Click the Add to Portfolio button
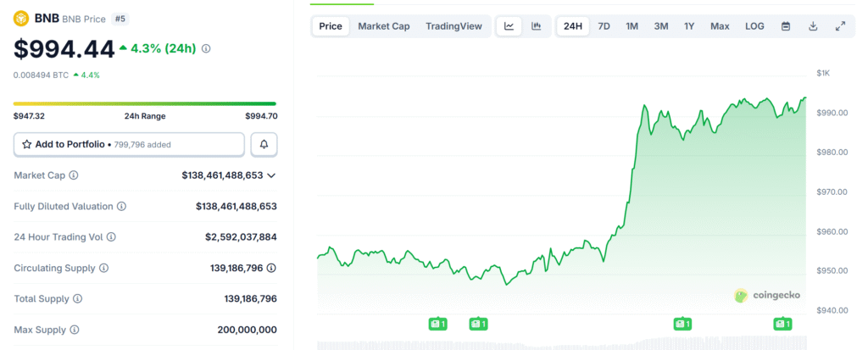868x350 pixels. [129, 145]
